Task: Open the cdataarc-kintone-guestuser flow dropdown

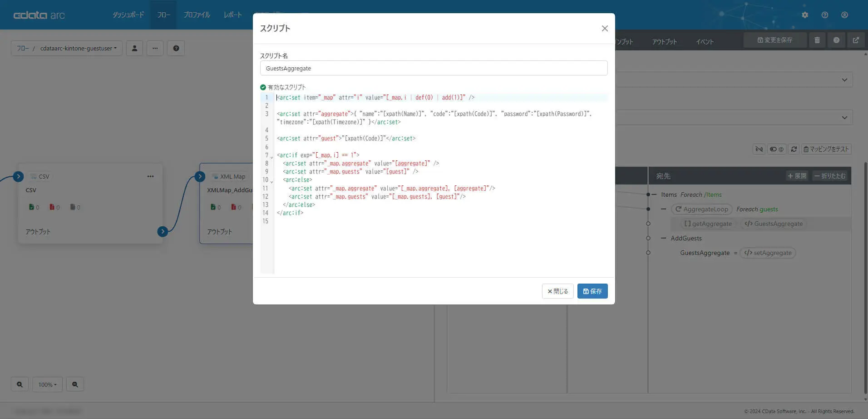Action: pos(78,48)
